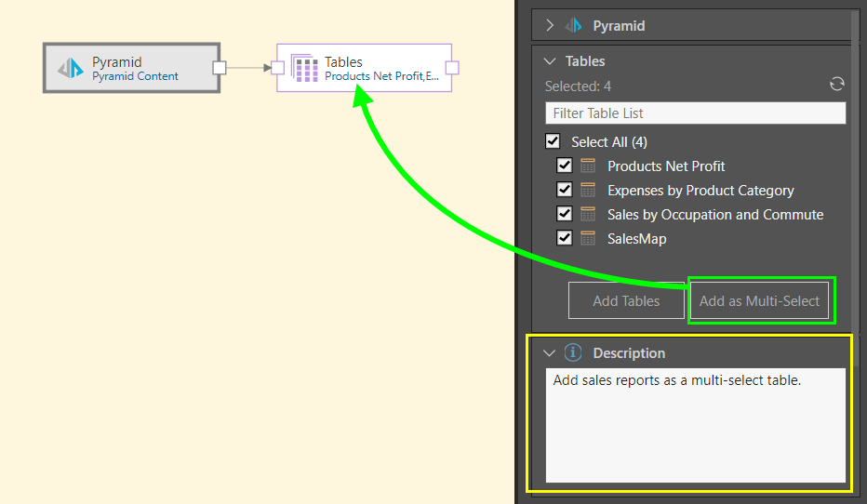Image resolution: width=867 pixels, height=504 pixels.
Task: Click the Expenses by Product Category table icon
Action: (x=588, y=191)
